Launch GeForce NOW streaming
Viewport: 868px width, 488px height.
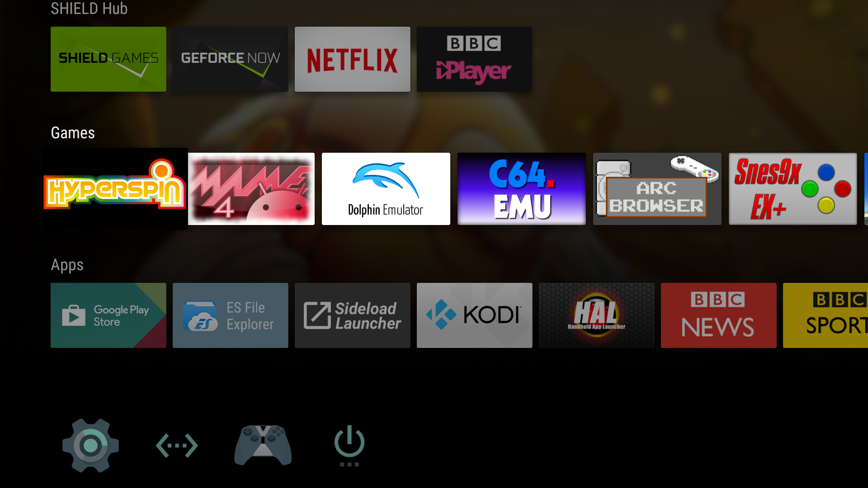[231, 58]
